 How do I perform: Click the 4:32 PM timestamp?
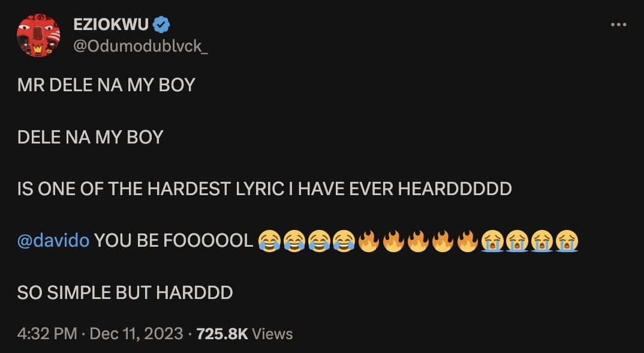[47, 334]
